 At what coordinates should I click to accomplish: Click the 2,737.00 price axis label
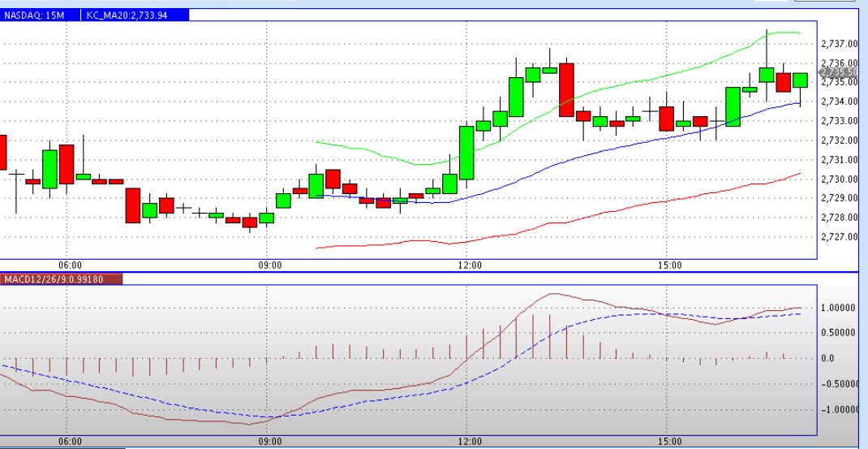[x=839, y=43]
